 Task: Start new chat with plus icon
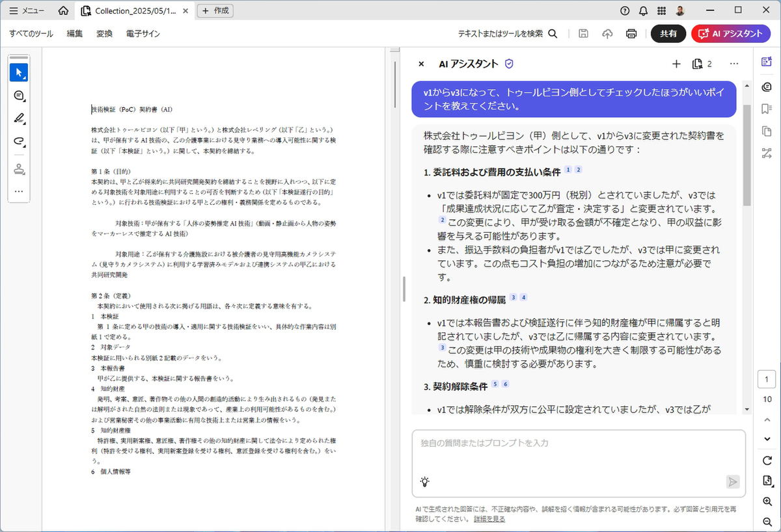[x=676, y=64]
